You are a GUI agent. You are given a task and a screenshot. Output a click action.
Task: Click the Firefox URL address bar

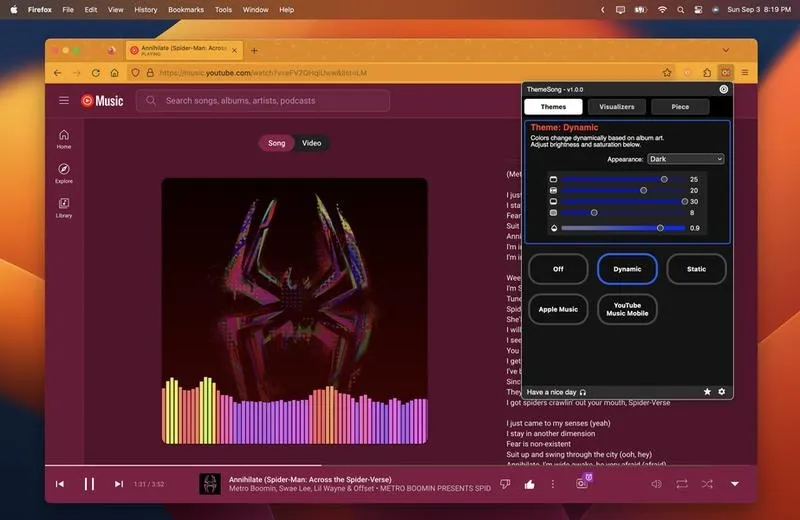(391, 73)
